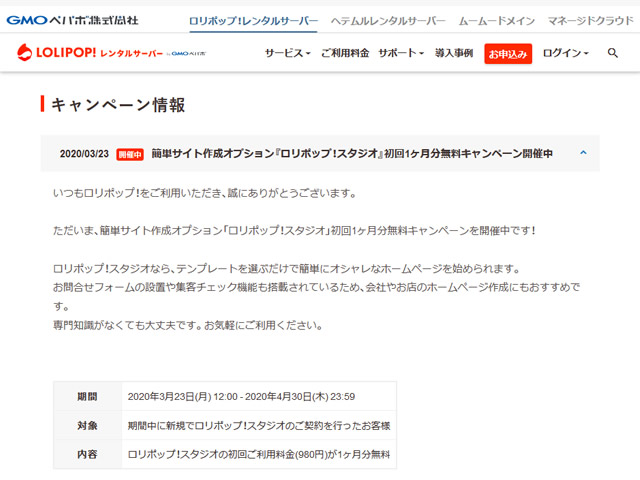The image size is (640, 480).
Task: Click the 期間 table header cell
Action: (x=87, y=396)
